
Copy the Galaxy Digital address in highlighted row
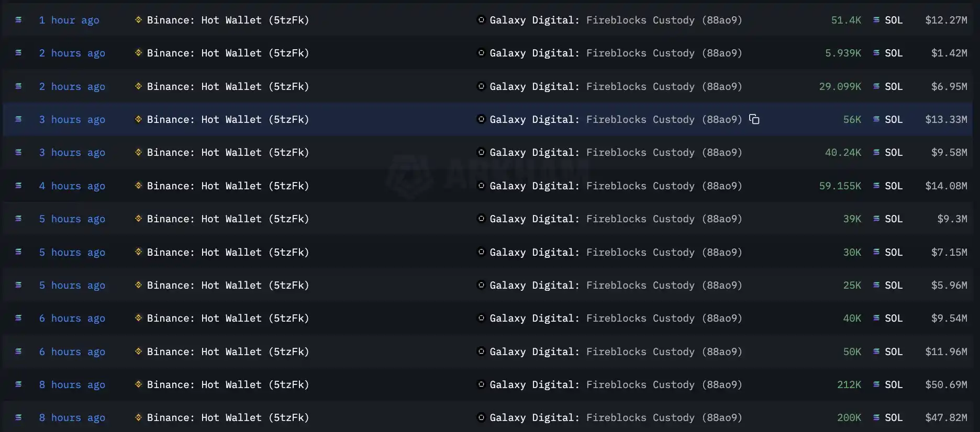pyautogui.click(x=754, y=119)
